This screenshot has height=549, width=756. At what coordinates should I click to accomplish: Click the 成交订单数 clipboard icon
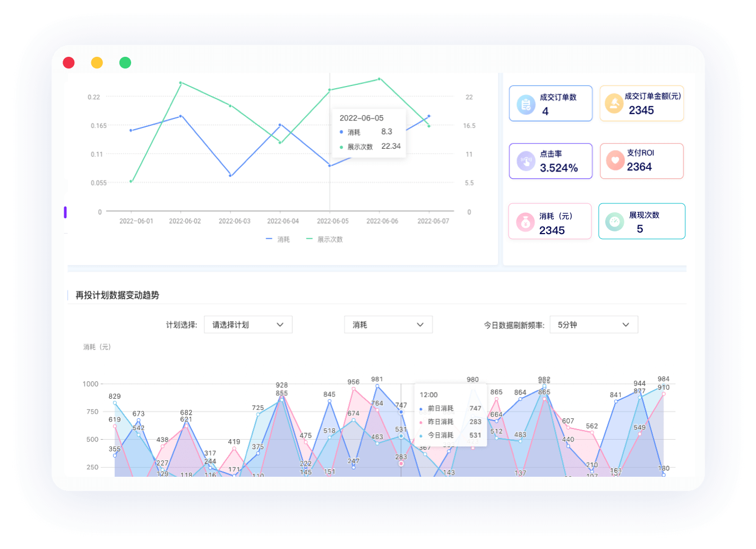click(526, 104)
